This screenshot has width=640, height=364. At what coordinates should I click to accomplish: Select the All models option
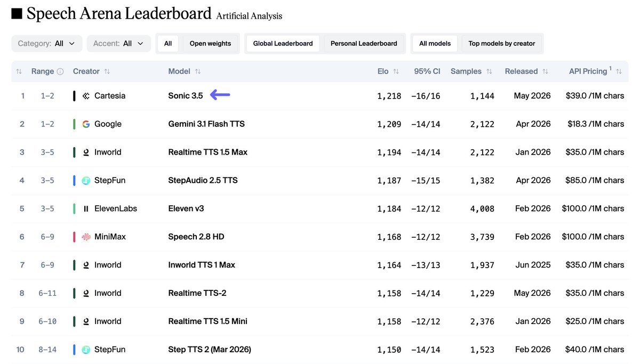[x=435, y=44]
